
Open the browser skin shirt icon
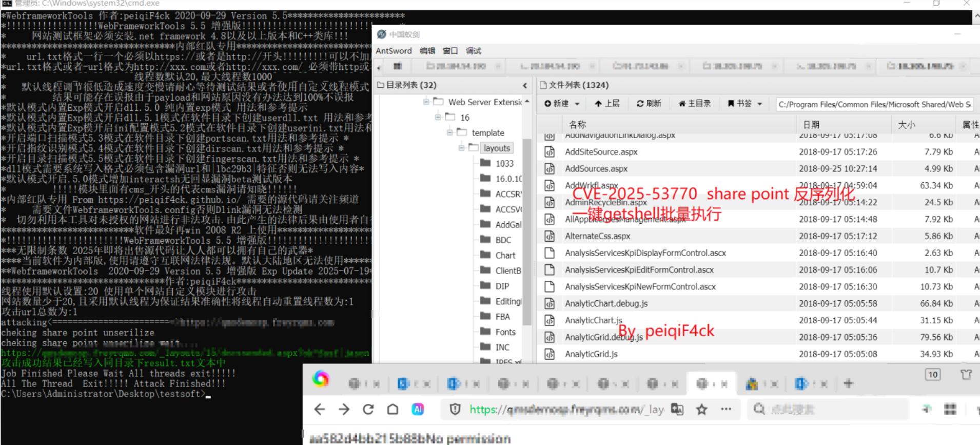click(x=966, y=375)
